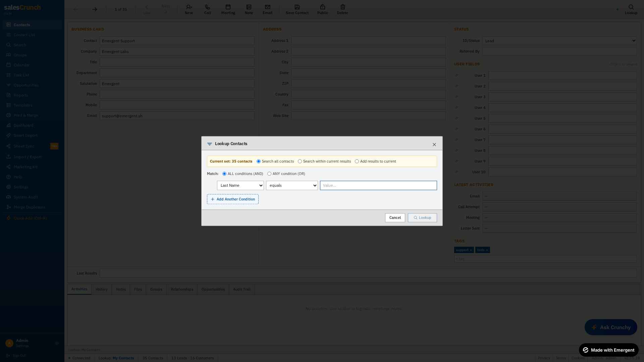This screenshot has width=644, height=362.
Task: Open Merge Duplicates in sidebar
Action: (32, 207)
